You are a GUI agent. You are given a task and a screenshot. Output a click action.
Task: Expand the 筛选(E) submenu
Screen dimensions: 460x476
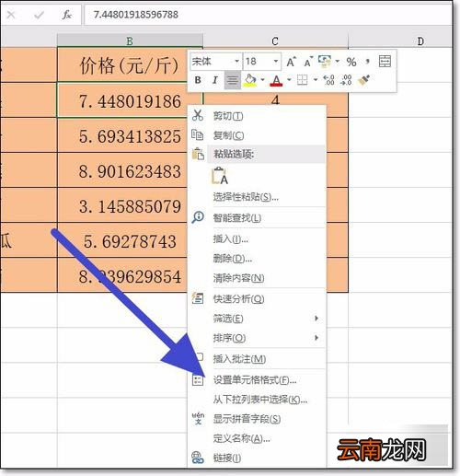pyautogui.click(x=257, y=319)
